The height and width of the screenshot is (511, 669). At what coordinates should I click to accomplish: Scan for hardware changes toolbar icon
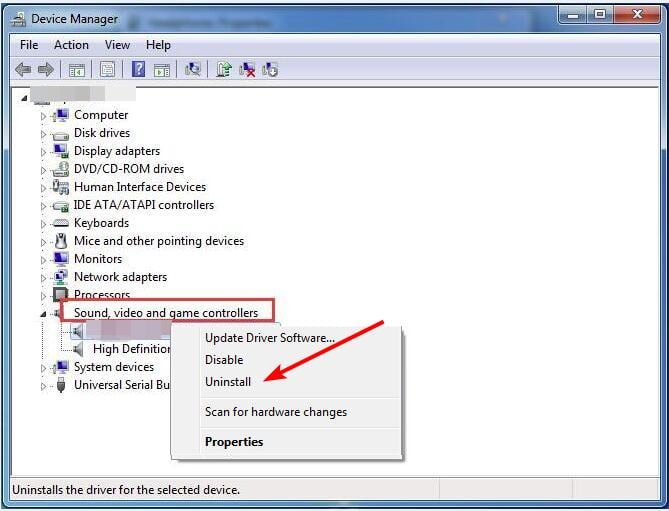pyautogui.click(x=192, y=69)
